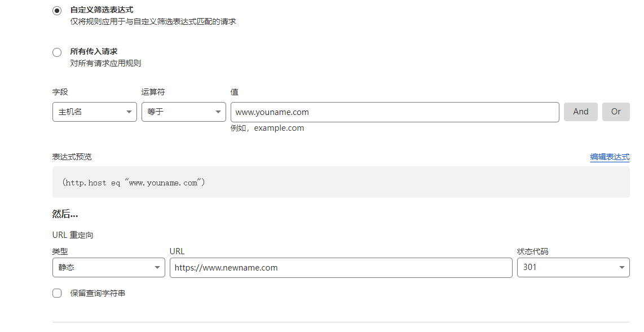Click the expression preview box with http.host
The width and height of the screenshot is (644, 332).
[x=341, y=182]
